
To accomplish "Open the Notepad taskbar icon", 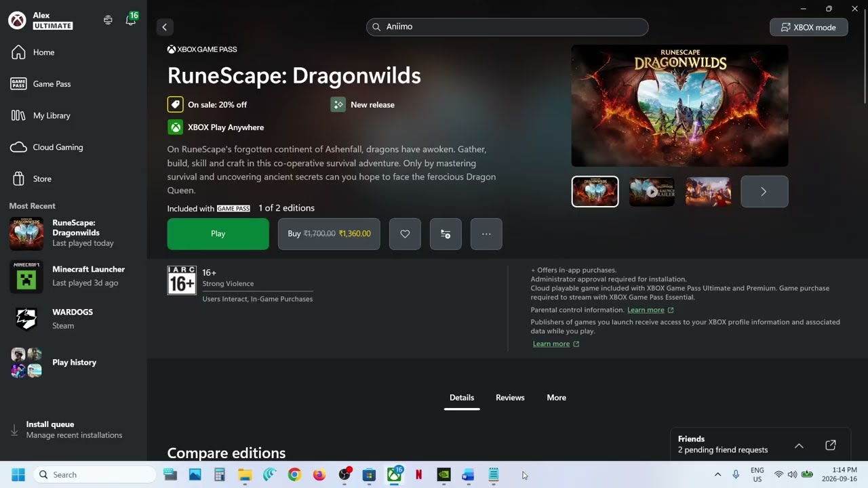I will click(x=494, y=475).
